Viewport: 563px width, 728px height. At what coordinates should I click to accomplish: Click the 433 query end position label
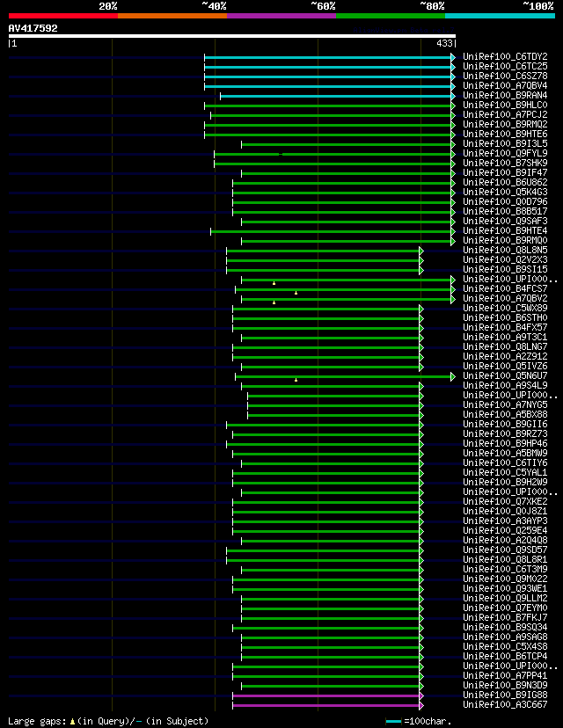click(x=444, y=43)
